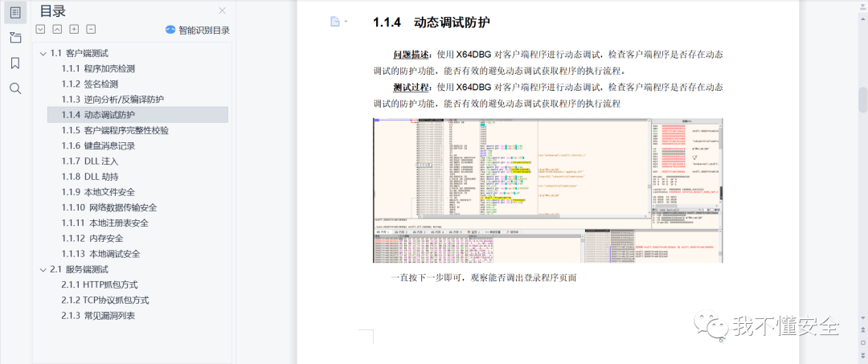
Task: Go to 2.1.3 常见漏洞列表
Action: (98, 317)
